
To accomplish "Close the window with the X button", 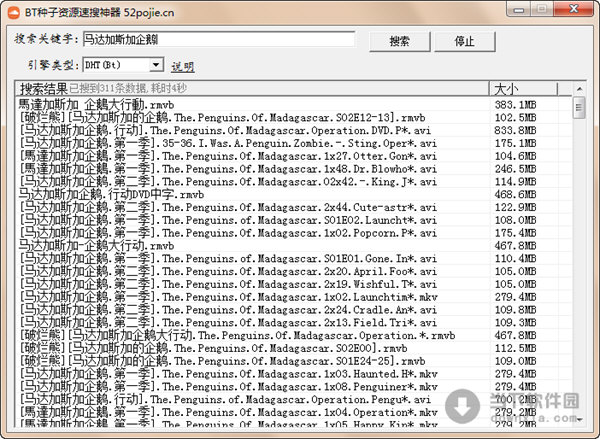I will (x=574, y=9).
